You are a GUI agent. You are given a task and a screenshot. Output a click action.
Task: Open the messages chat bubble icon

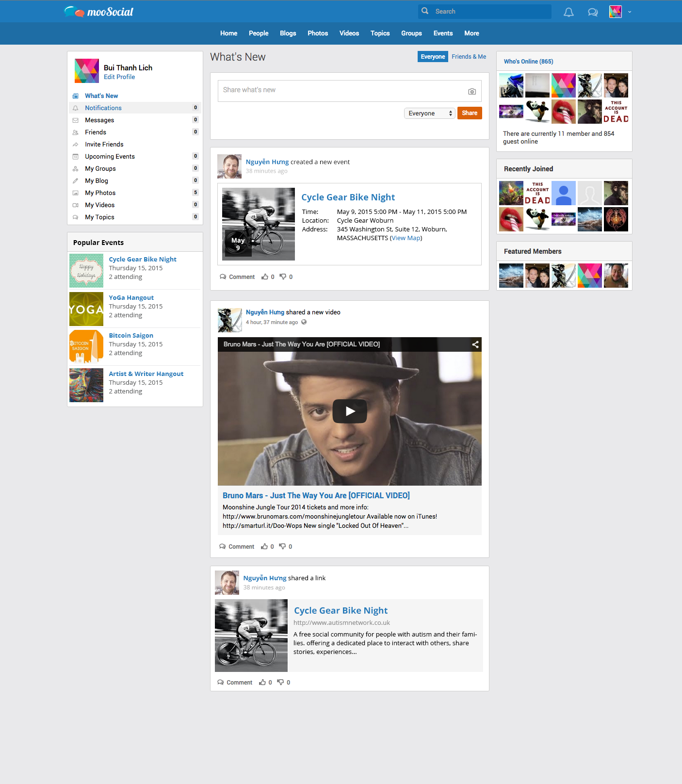(593, 12)
